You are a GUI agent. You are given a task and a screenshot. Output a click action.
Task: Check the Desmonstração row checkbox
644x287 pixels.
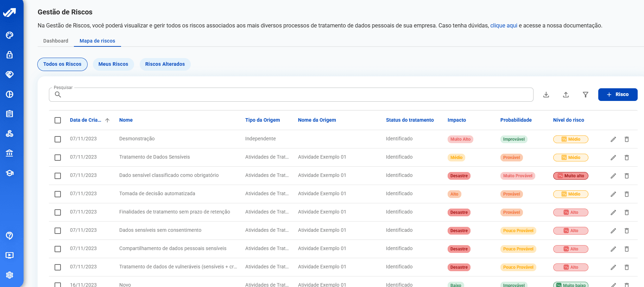58,139
